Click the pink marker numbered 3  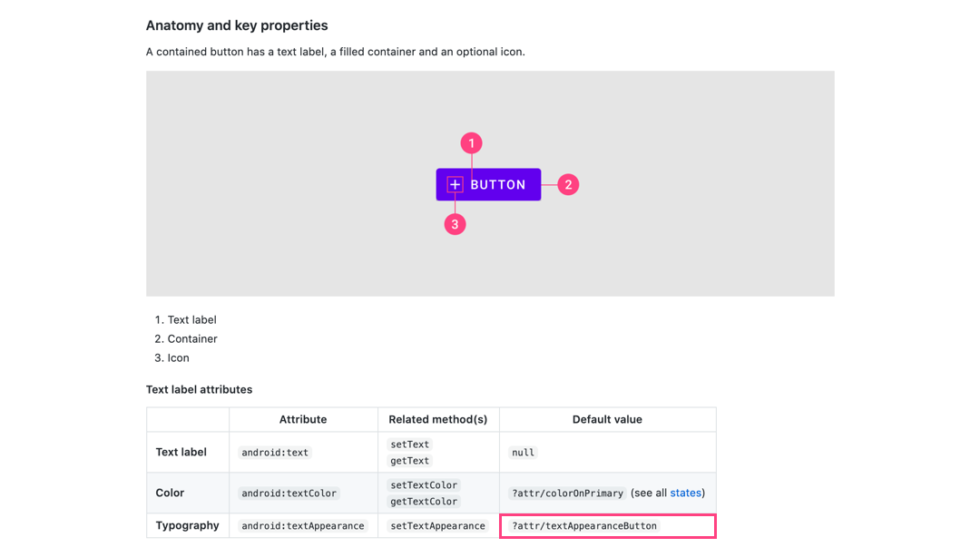456,224
